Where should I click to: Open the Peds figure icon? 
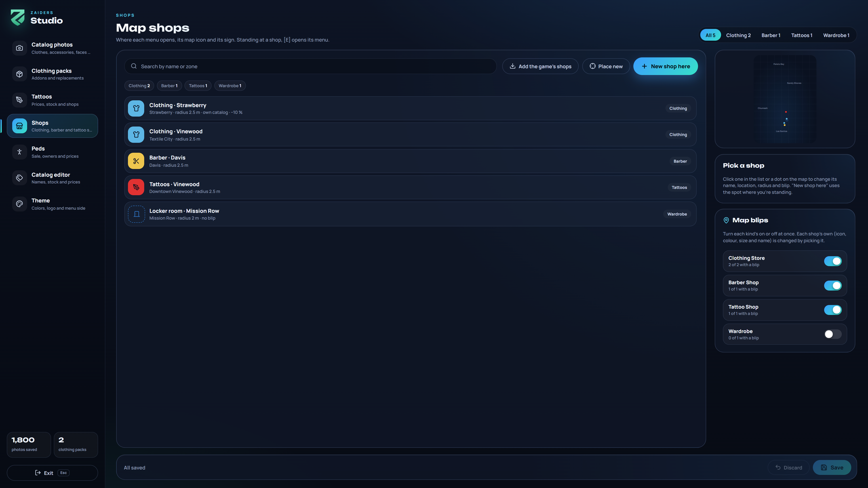click(x=19, y=152)
